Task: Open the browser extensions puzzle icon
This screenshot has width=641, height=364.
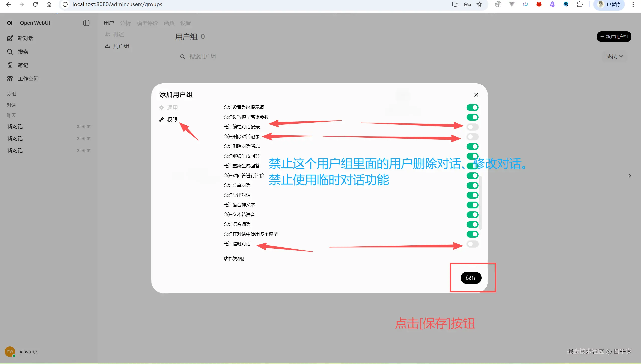Action: (580, 4)
